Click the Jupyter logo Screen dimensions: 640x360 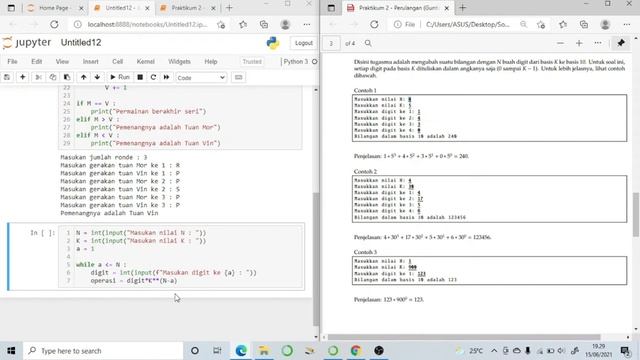pyautogui.click(x=27, y=42)
